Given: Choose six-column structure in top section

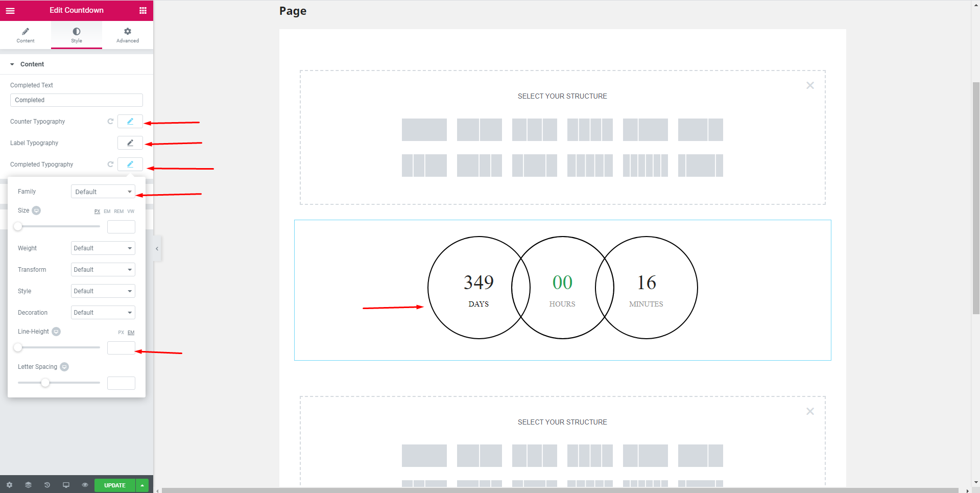Looking at the screenshot, I should tap(646, 166).
